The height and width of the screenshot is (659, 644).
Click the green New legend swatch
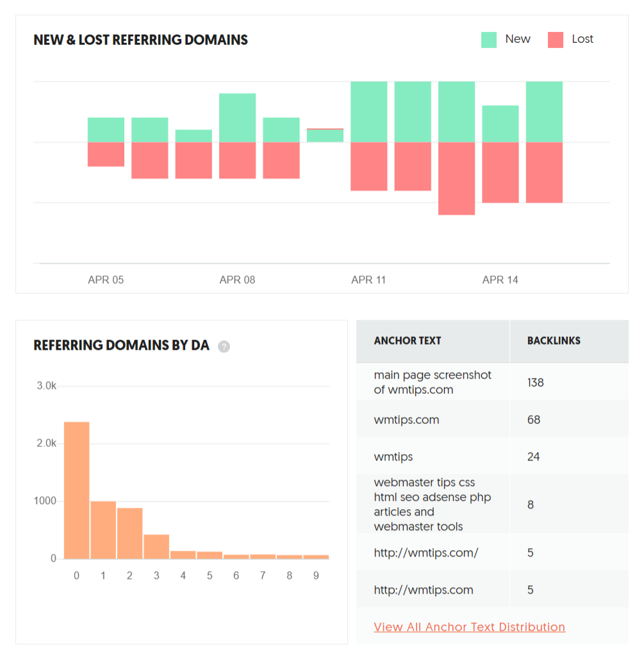coord(490,39)
